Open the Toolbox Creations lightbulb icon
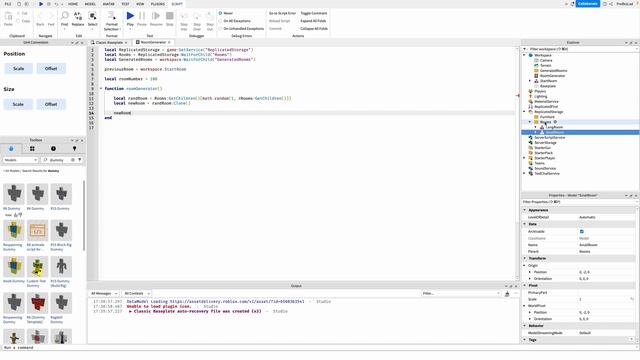 coord(74,149)
